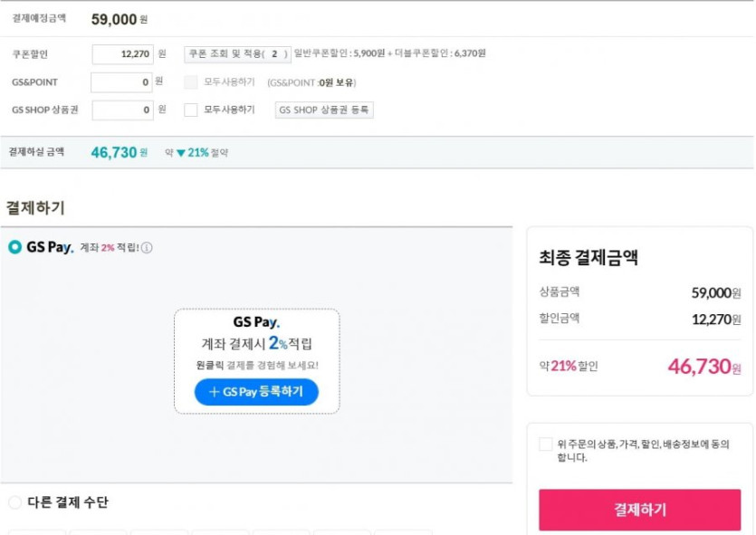
Task: Click the GS&POINT amount input field
Action: (122, 82)
